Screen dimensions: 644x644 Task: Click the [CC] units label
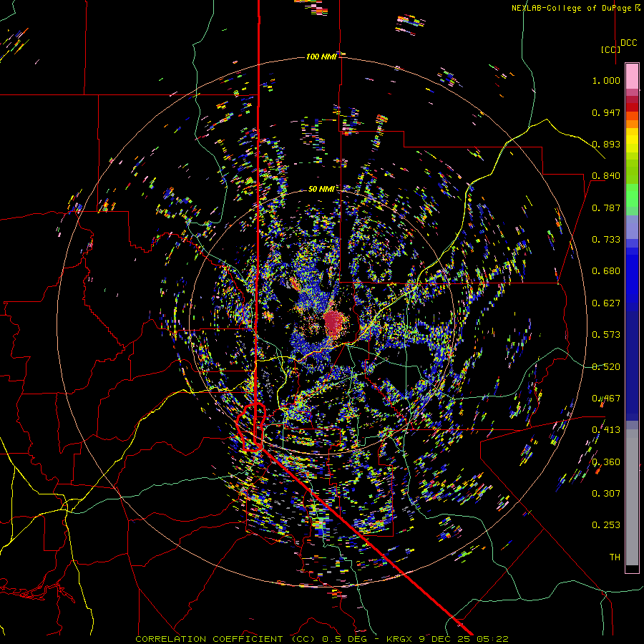pos(611,49)
